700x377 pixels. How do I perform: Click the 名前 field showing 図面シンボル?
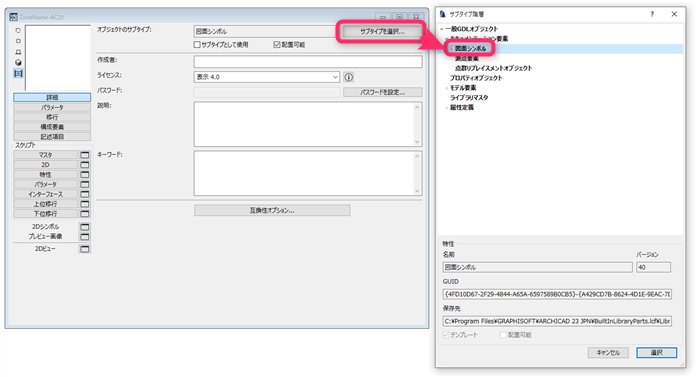(x=538, y=268)
